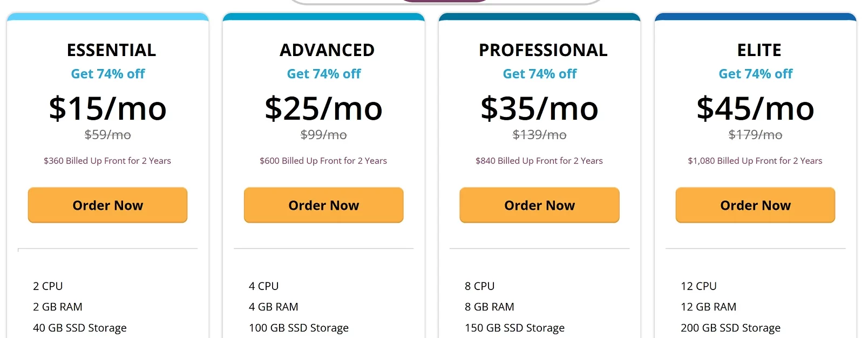Viewport: 868px width, 338px height.
Task: Click the crossed-out $179/mo price
Action: [756, 135]
